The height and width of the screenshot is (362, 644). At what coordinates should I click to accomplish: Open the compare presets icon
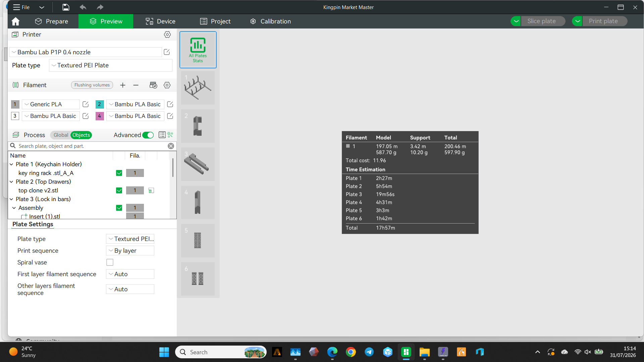[170, 135]
